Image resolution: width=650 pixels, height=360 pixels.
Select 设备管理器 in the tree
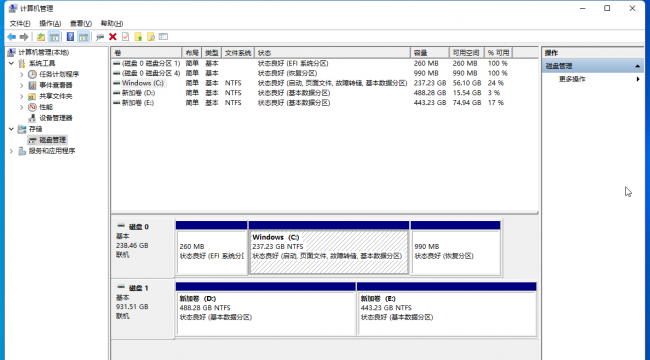point(56,118)
